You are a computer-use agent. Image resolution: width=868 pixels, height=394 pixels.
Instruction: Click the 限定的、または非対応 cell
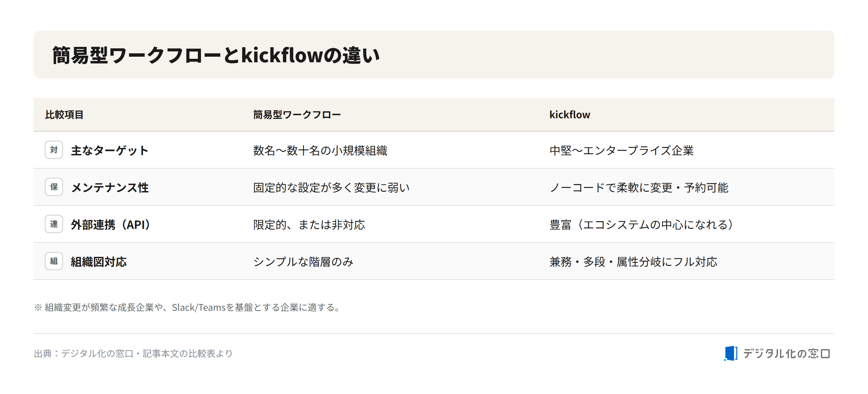click(309, 225)
